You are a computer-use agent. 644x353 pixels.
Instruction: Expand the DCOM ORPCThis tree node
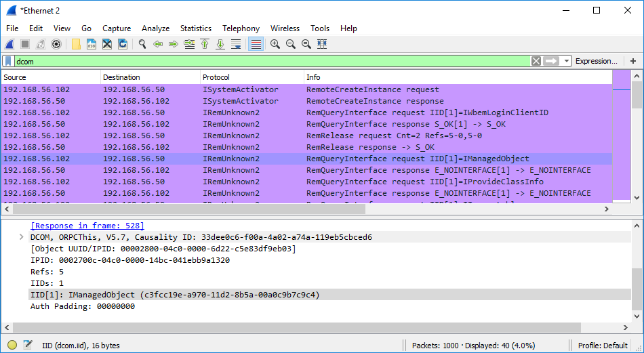(x=22, y=237)
